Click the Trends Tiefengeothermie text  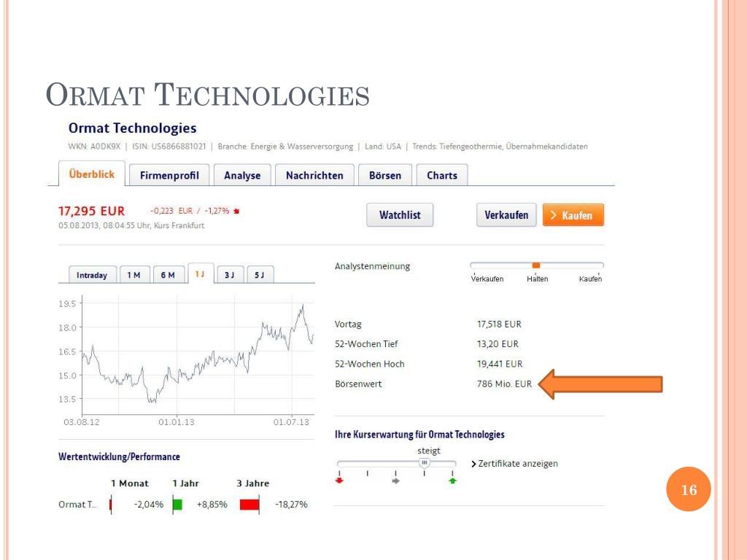[x=500, y=146]
